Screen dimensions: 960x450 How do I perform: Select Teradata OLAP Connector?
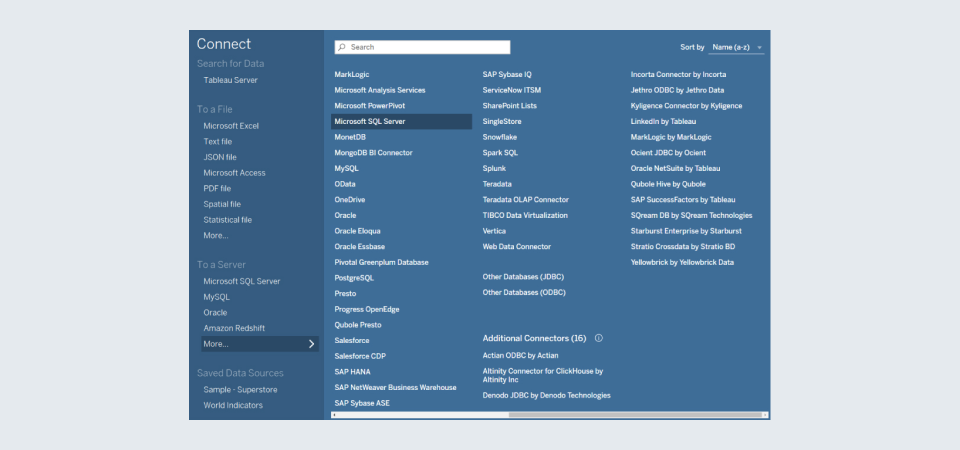click(526, 200)
